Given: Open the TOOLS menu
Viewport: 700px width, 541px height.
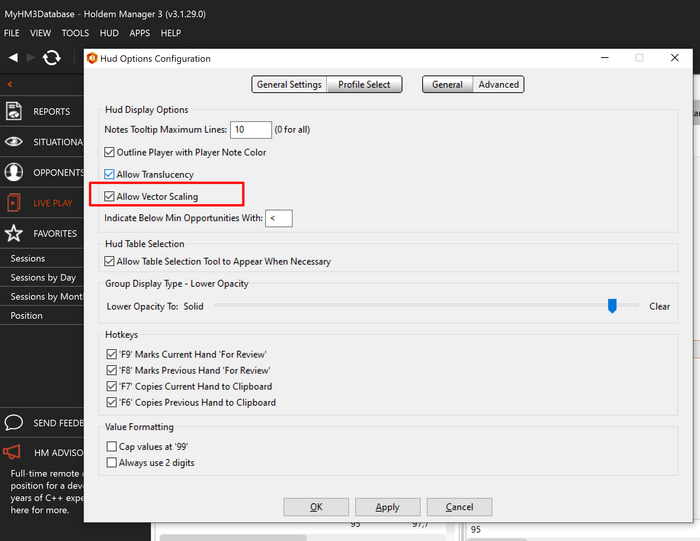Looking at the screenshot, I should pos(75,33).
